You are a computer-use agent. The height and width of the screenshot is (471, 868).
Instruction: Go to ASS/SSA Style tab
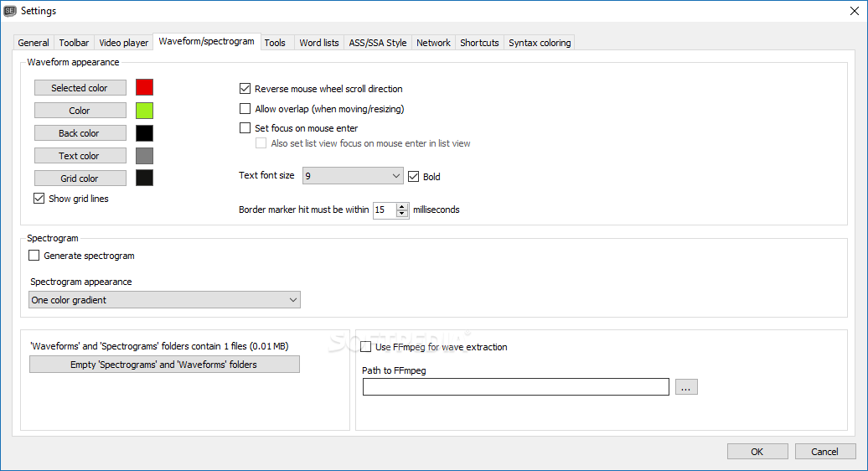378,43
